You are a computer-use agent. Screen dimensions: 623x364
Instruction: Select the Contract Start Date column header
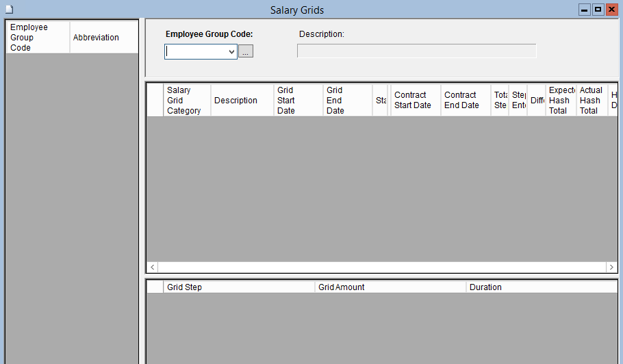pos(415,101)
